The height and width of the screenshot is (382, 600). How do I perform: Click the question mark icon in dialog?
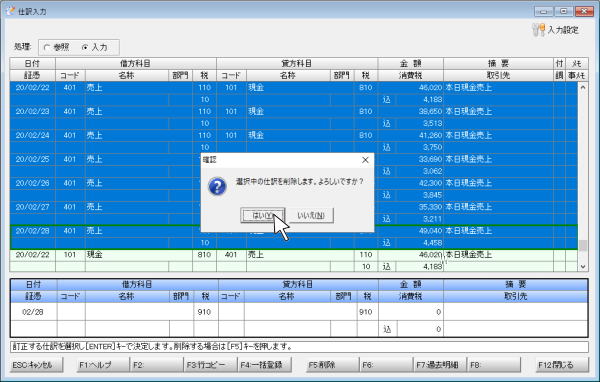[x=217, y=186]
